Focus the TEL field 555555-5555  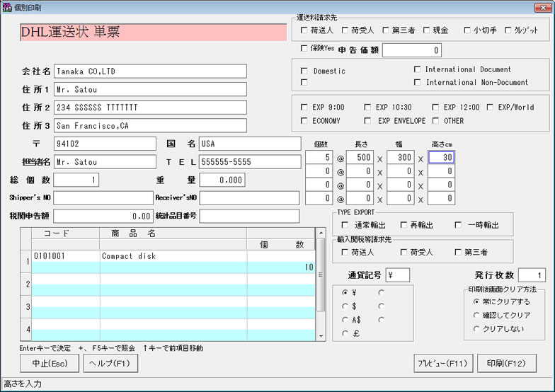(249, 162)
